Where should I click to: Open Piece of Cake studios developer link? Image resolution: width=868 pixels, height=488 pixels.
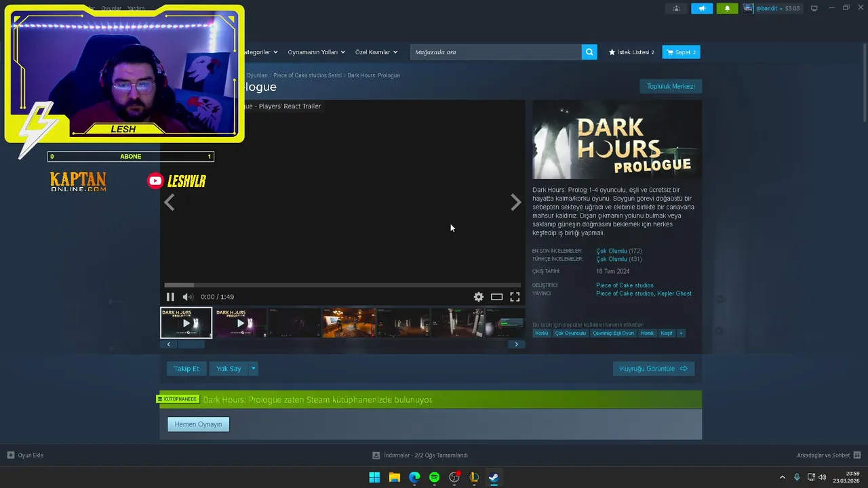coord(625,285)
